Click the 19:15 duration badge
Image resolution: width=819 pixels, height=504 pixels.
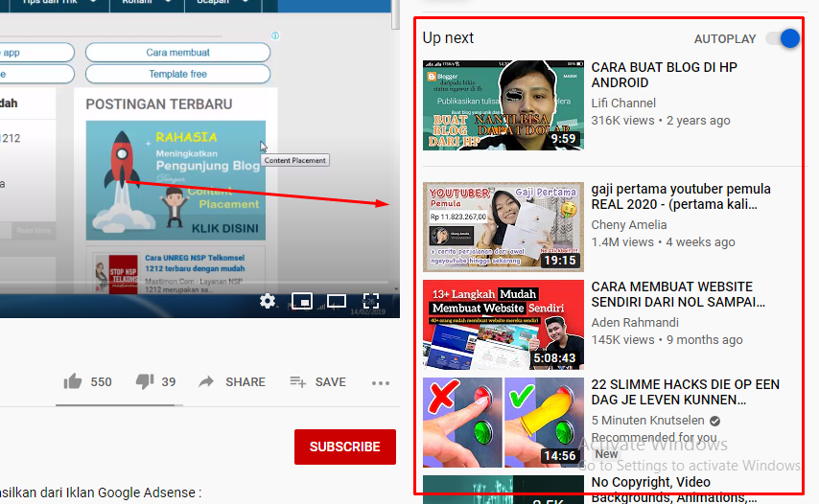(x=560, y=261)
